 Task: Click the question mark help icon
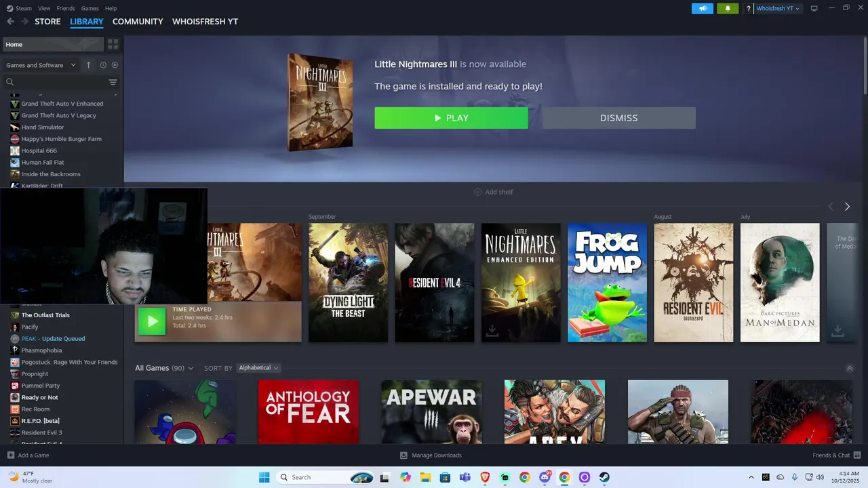(x=749, y=9)
